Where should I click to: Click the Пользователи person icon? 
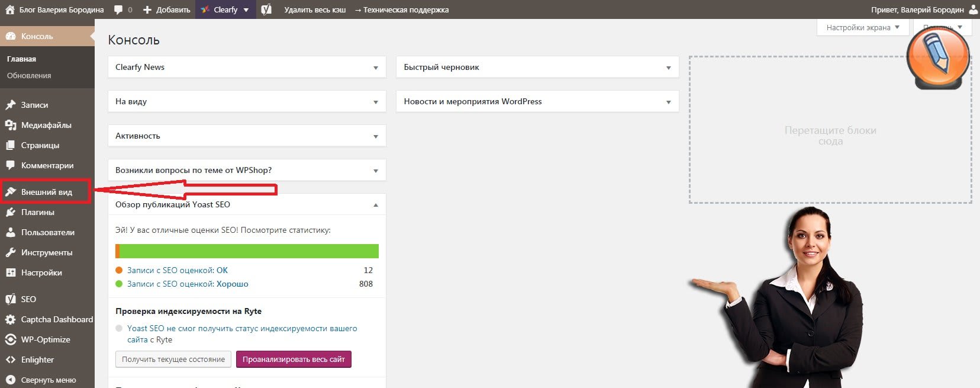tap(11, 232)
